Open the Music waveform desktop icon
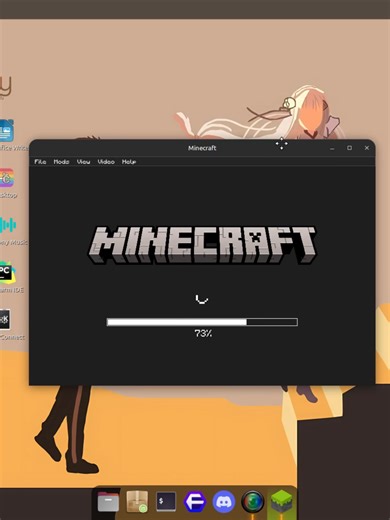This screenshot has height=520, width=390. click(x=8, y=225)
